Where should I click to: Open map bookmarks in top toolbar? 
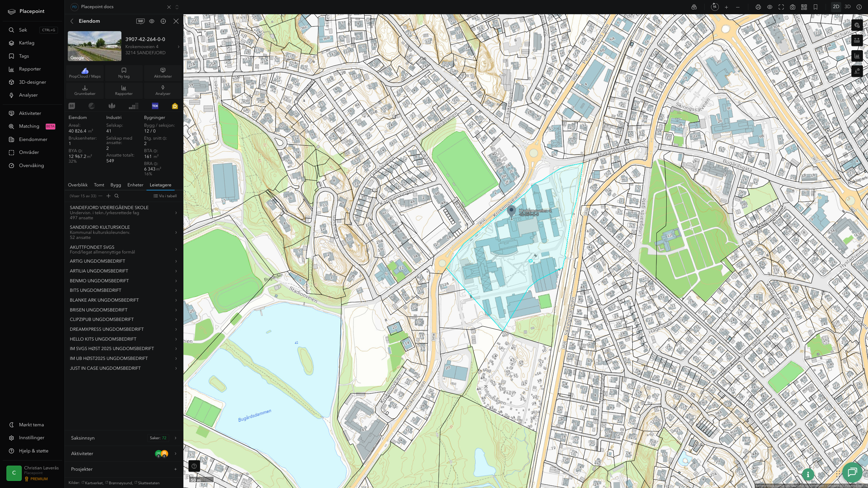click(x=815, y=7)
